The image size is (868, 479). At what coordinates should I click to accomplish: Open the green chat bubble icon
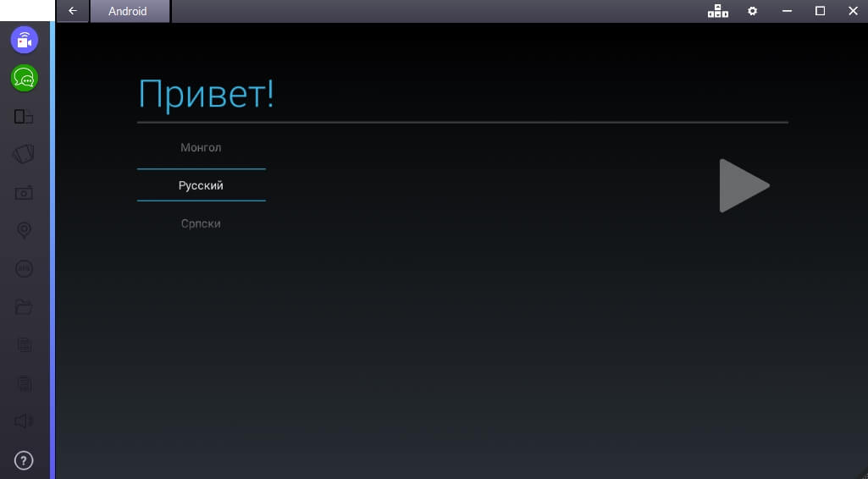(x=25, y=79)
